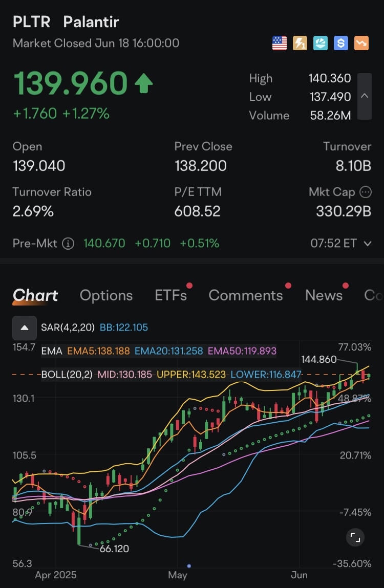This screenshot has width=384, height=588.
Task: Open the ETFs tab
Action: click(171, 295)
